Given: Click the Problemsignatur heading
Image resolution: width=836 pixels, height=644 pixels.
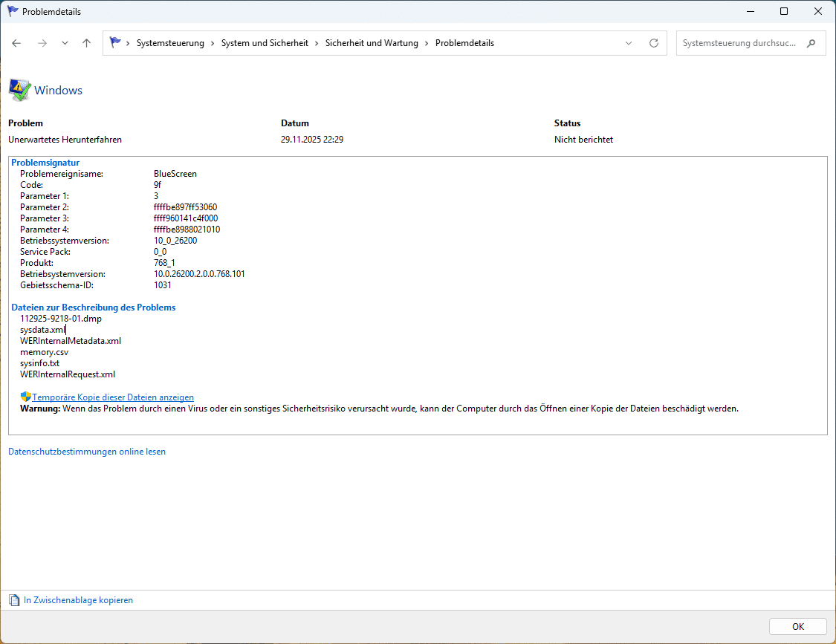Looking at the screenshot, I should [x=45, y=163].
